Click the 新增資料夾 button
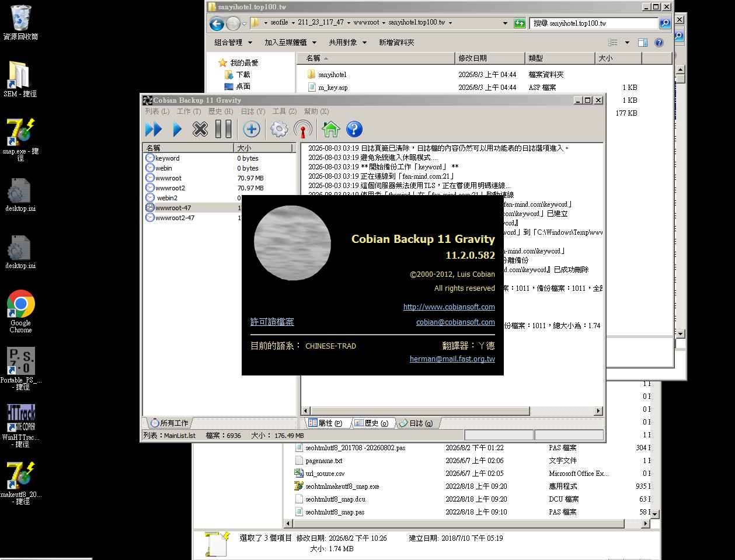Screen dimensions: 735x560 click(396, 42)
